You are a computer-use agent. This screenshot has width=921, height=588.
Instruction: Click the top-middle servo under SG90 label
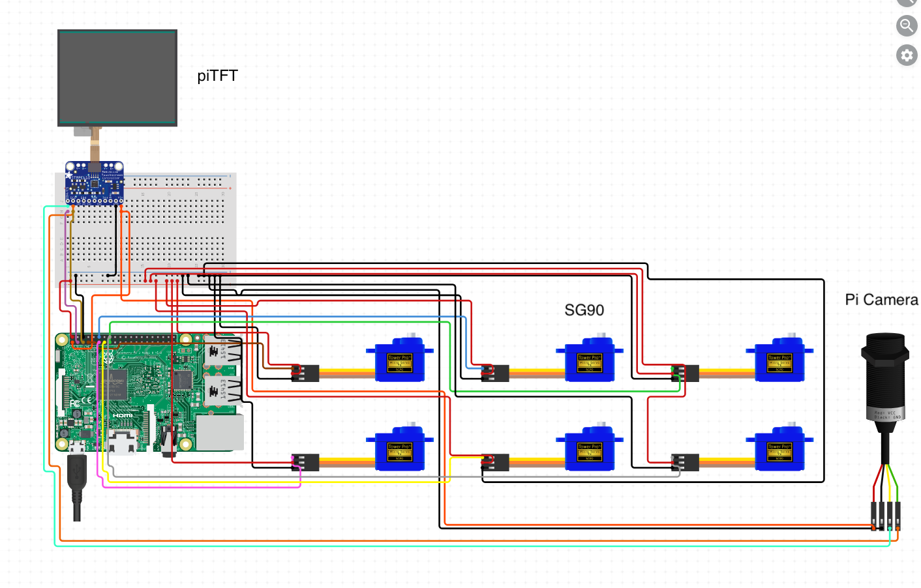pos(589,360)
